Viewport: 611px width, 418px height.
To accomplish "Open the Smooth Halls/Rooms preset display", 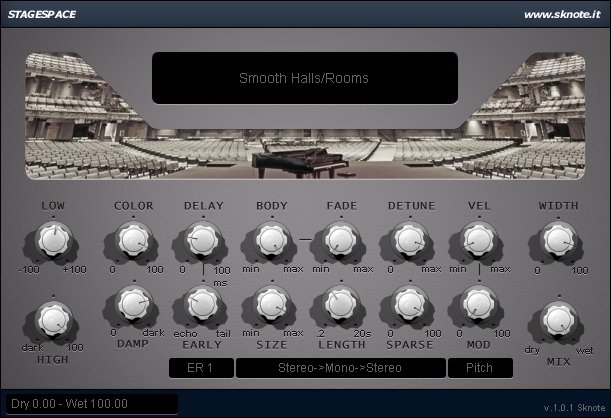I will click(305, 78).
